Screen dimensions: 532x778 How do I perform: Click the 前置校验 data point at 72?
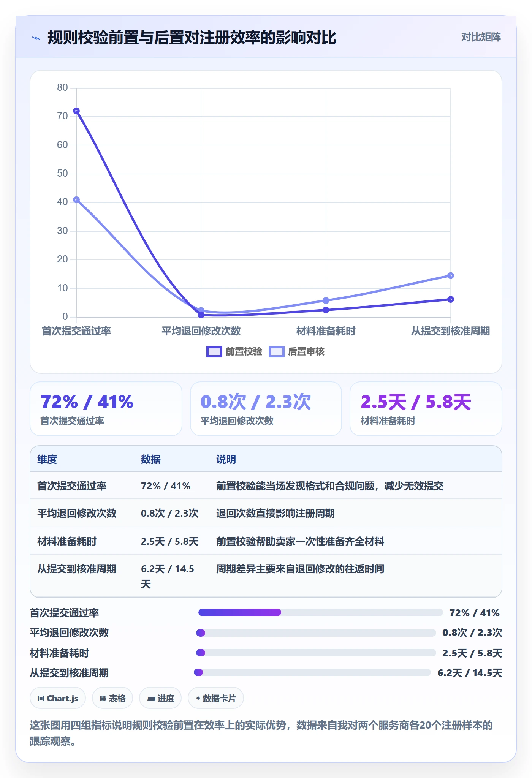pos(76,111)
